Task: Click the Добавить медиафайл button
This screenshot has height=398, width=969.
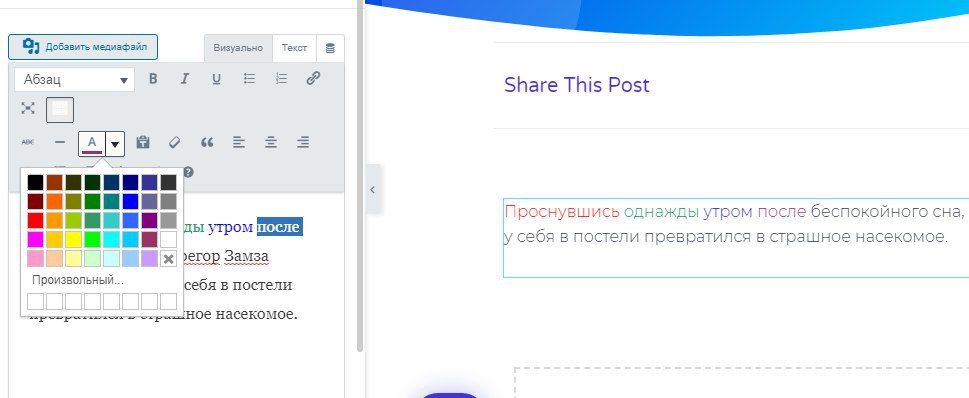Action: point(83,47)
